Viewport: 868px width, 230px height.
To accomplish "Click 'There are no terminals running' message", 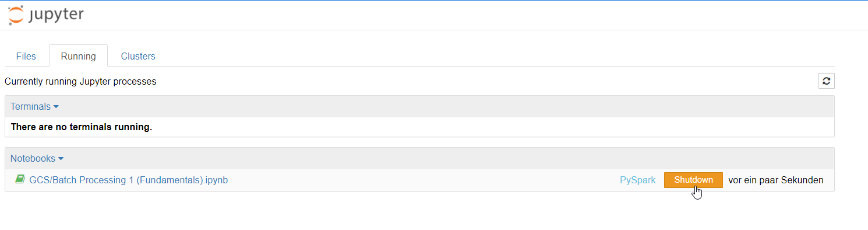I will point(82,127).
